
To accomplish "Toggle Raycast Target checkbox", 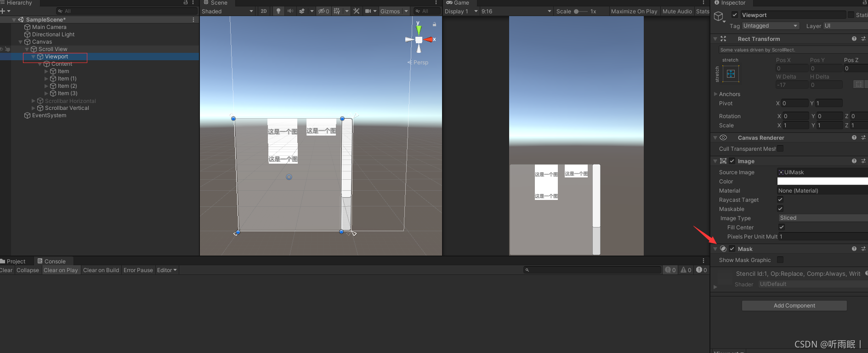I will (x=780, y=199).
